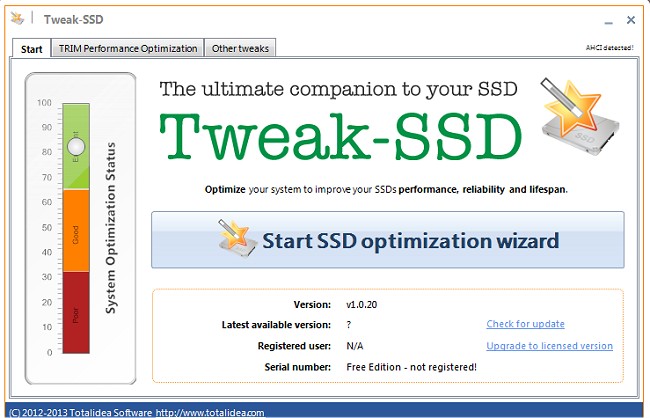The image size is (650, 418).
Task: Minimize the Tweak-SSD window
Action: pyautogui.click(x=608, y=21)
